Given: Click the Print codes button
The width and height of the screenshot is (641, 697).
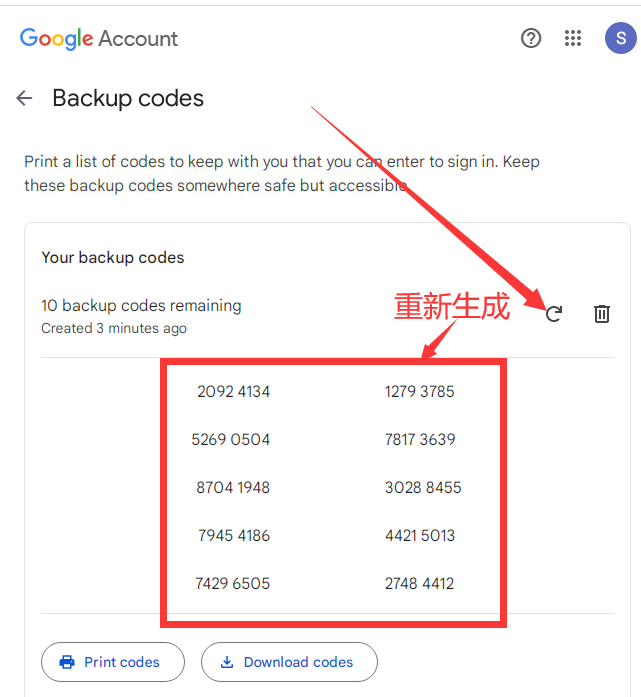Looking at the screenshot, I should coord(113,662).
